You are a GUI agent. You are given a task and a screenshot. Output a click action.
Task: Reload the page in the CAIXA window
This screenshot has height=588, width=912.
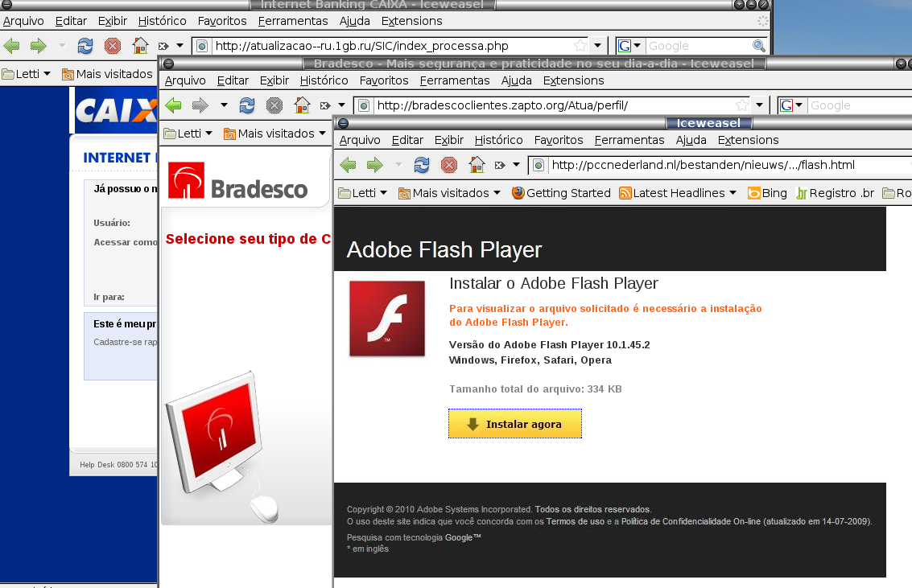click(85, 45)
